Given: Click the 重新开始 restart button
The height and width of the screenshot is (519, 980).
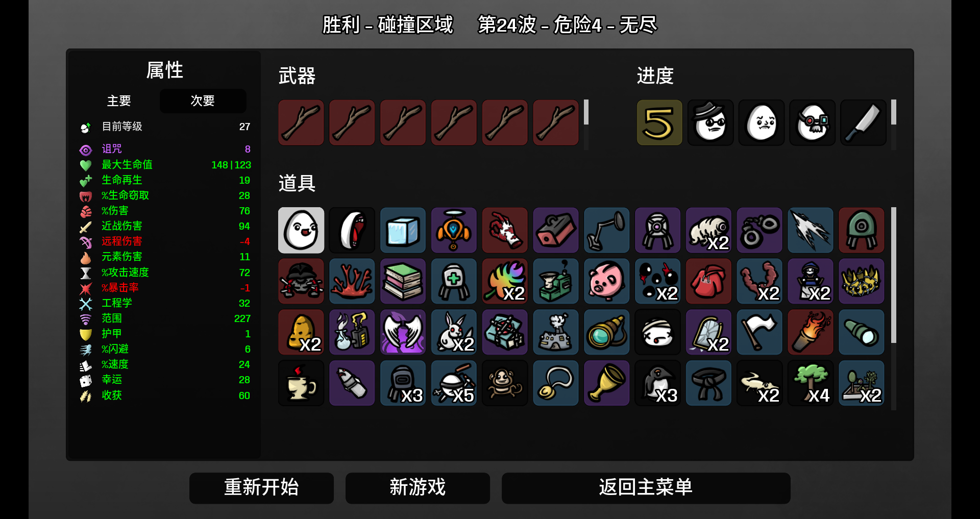Looking at the screenshot, I should 261,488.
